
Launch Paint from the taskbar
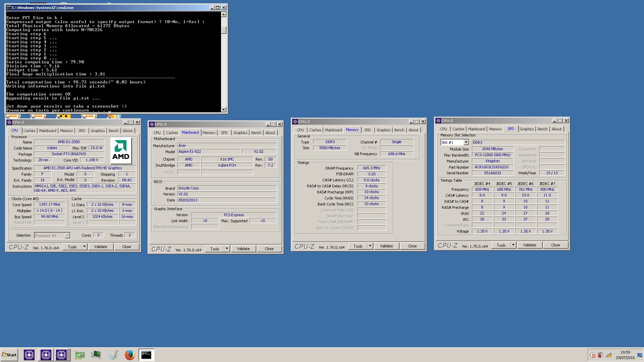pyautogui.click(x=113, y=355)
